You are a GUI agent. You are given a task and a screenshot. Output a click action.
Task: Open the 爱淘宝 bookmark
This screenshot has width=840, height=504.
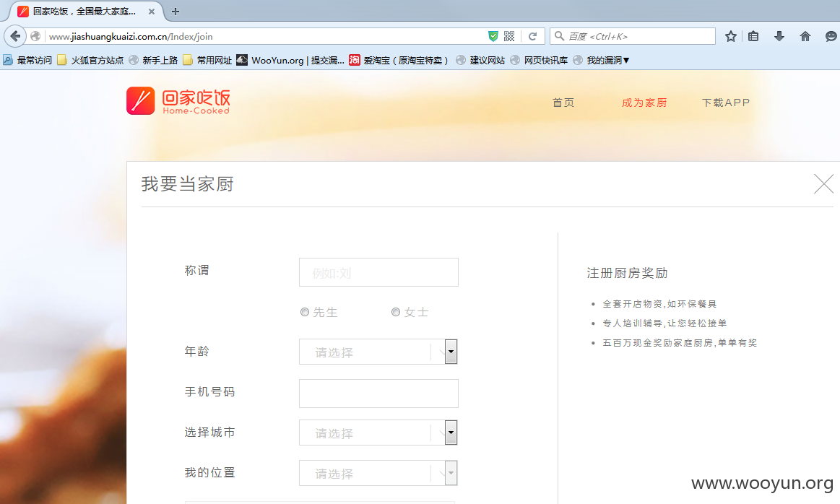(399, 60)
